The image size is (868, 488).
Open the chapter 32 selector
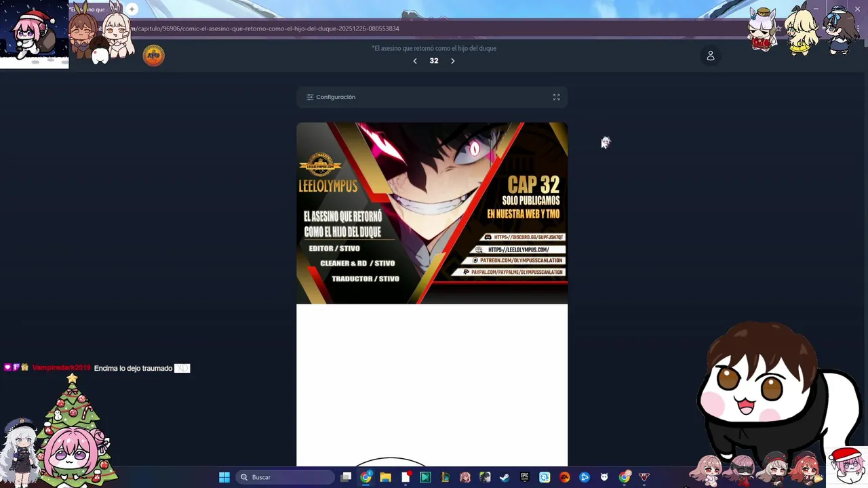pos(434,61)
